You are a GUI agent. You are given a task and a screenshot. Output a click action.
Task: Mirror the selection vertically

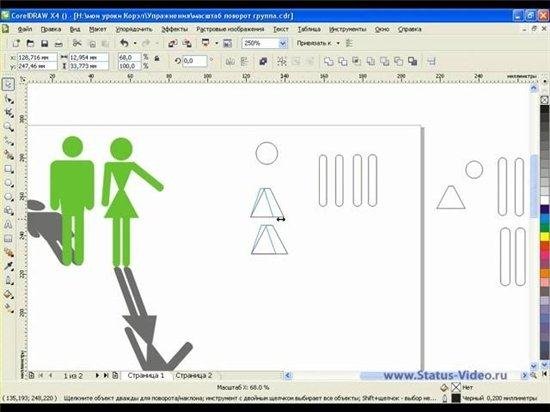[x=244, y=62]
